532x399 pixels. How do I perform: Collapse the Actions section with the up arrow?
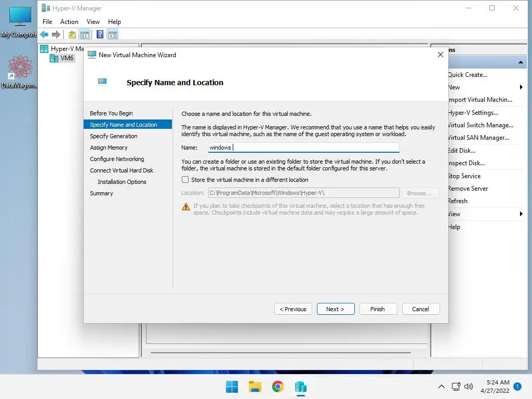(521, 62)
